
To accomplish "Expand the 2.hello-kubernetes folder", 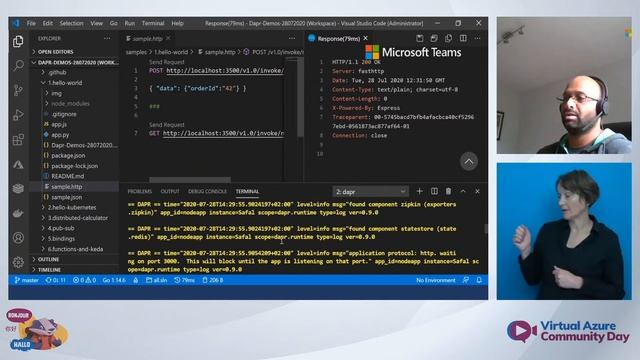I will coord(72,207).
